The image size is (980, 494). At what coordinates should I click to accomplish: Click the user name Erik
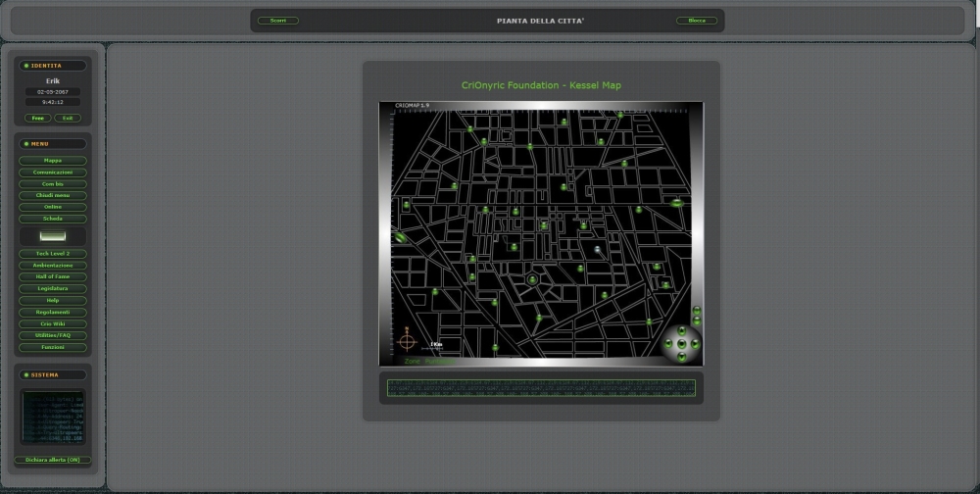[x=53, y=81]
